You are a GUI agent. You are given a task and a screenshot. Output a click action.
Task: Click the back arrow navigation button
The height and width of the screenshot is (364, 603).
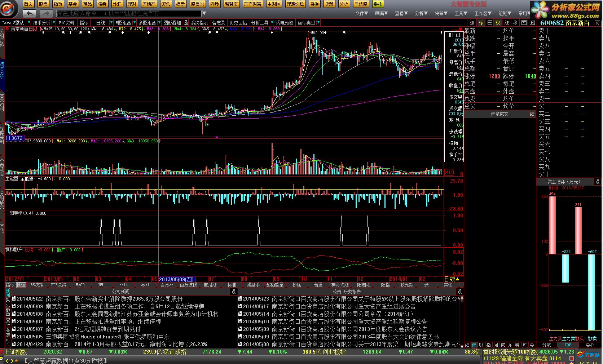click(29, 13)
